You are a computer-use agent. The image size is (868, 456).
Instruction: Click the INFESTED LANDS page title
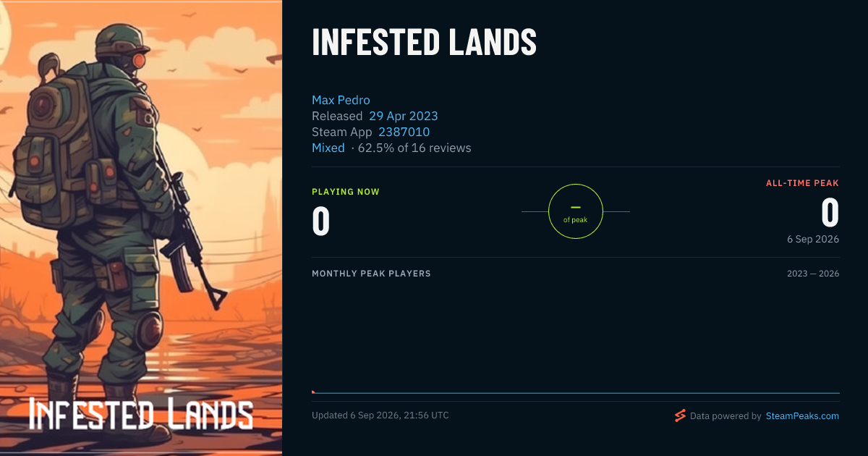pyautogui.click(x=425, y=43)
